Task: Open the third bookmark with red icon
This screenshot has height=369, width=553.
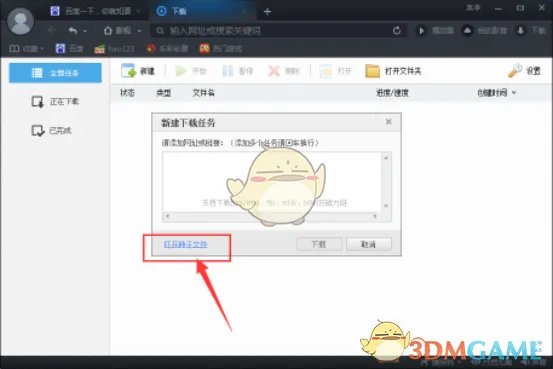Action: click(167, 48)
